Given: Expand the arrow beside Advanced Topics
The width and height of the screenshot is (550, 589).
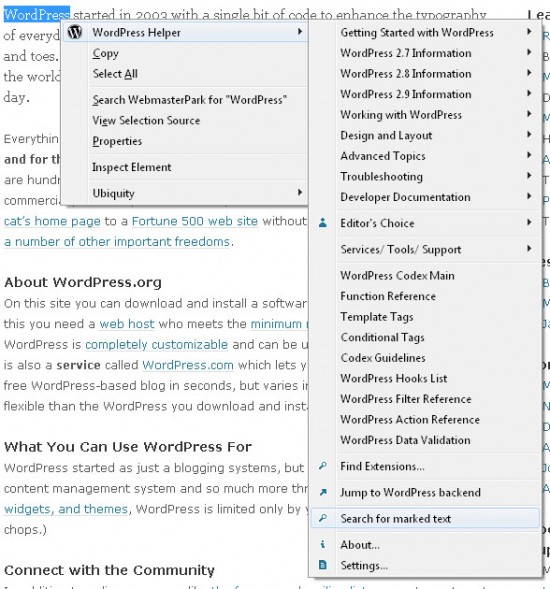Looking at the screenshot, I should 529,155.
